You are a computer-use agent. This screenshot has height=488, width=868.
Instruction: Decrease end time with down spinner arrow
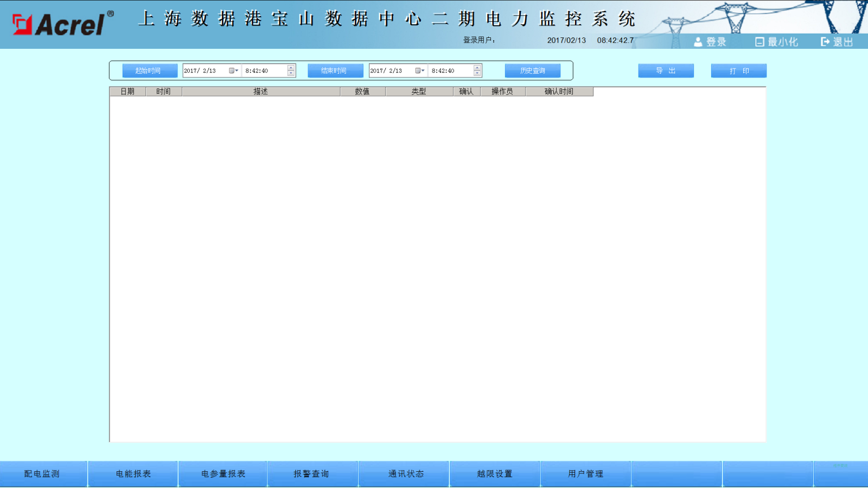coord(477,73)
